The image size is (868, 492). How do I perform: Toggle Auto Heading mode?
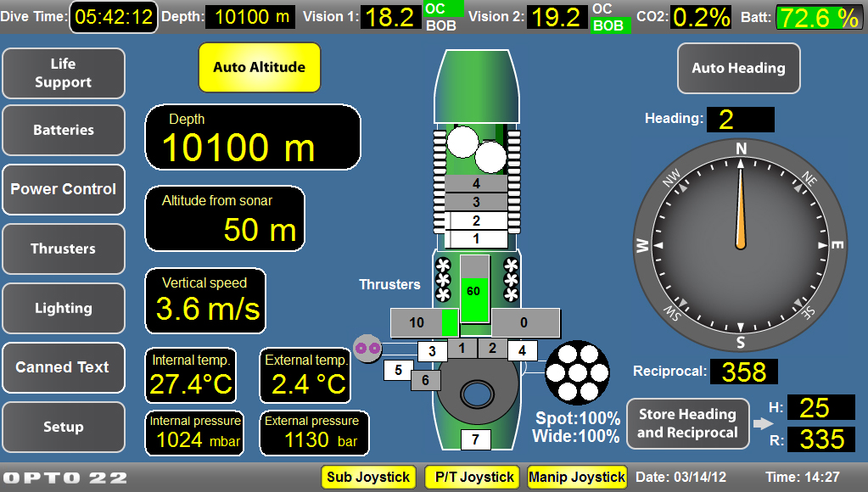(738, 68)
